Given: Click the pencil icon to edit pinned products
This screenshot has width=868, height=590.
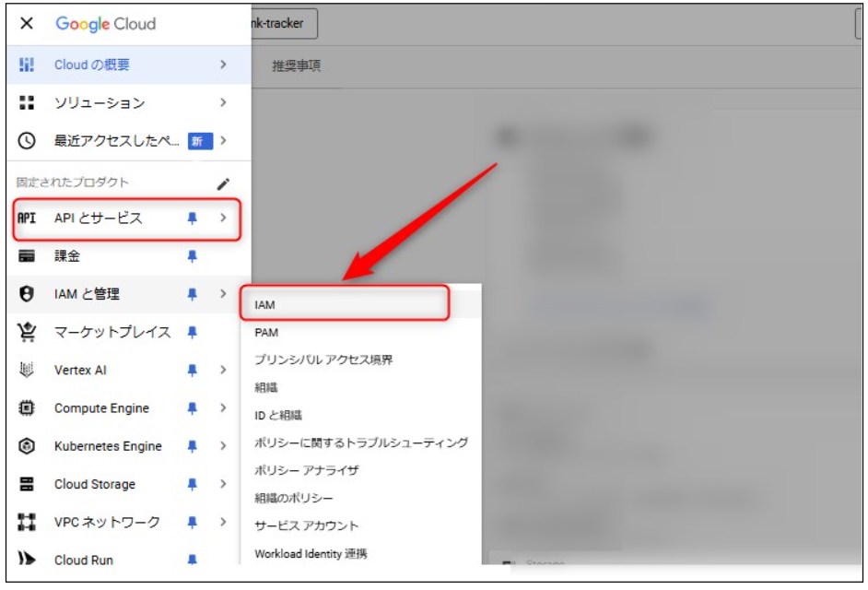Looking at the screenshot, I should pyautogui.click(x=223, y=183).
